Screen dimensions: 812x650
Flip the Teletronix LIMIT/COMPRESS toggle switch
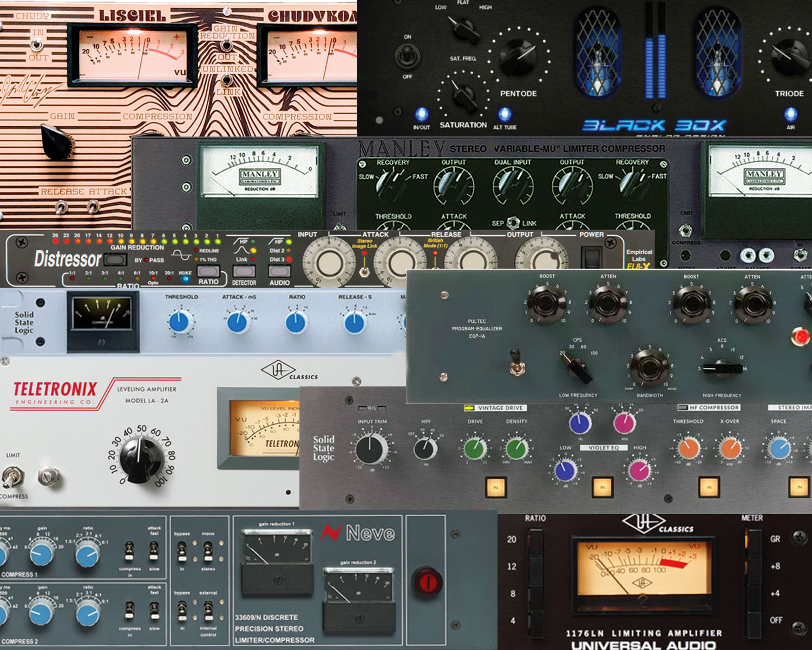(x=9, y=477)
